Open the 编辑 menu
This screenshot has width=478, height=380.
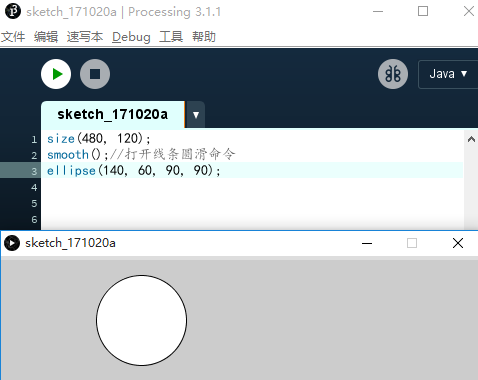[46, 37]
